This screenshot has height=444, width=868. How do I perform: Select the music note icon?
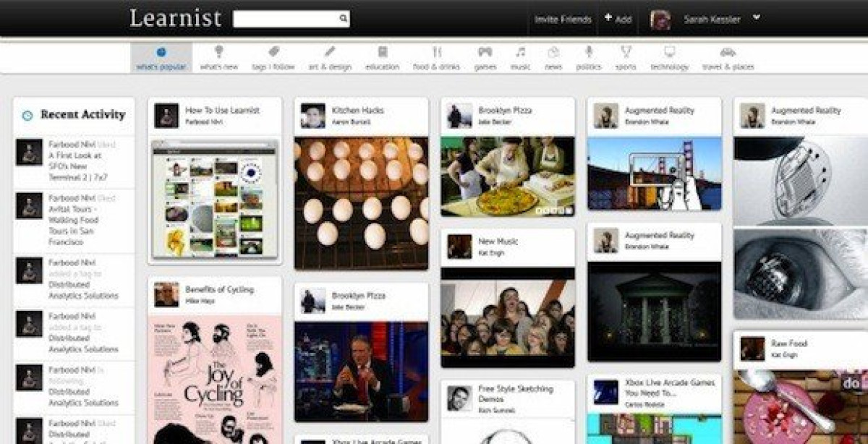point(520,52)
